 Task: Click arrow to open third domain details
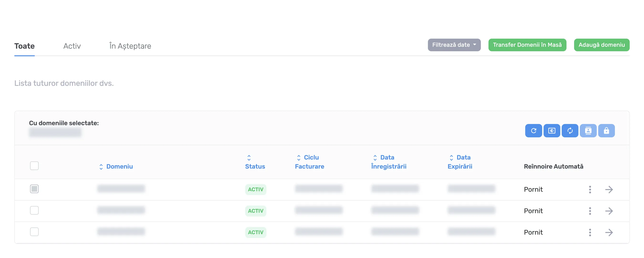pos(609,232)
